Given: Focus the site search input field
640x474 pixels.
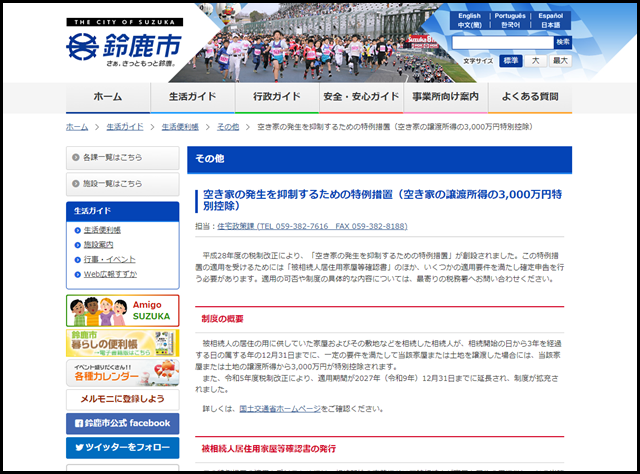Looking at the screenshot, I should [503, 42].
